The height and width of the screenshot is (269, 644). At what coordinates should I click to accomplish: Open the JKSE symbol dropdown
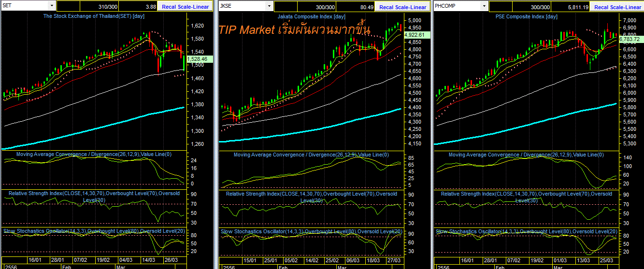click(x=270, y=6)
